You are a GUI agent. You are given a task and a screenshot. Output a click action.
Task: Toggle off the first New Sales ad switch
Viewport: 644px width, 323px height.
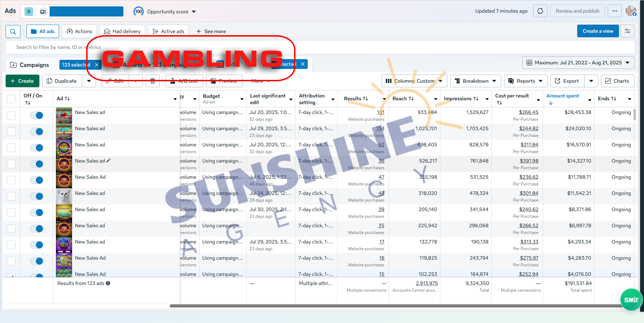pos(36,115)
